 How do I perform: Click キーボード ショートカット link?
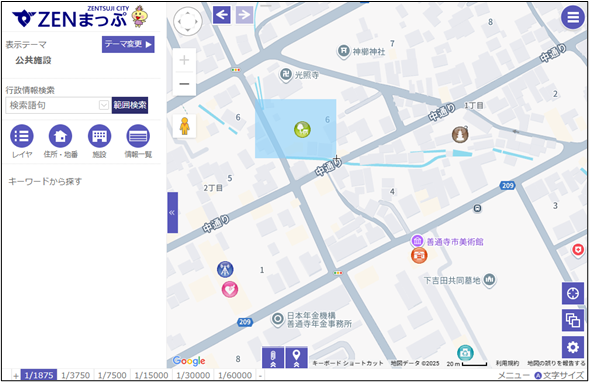(x=348, y=363)
